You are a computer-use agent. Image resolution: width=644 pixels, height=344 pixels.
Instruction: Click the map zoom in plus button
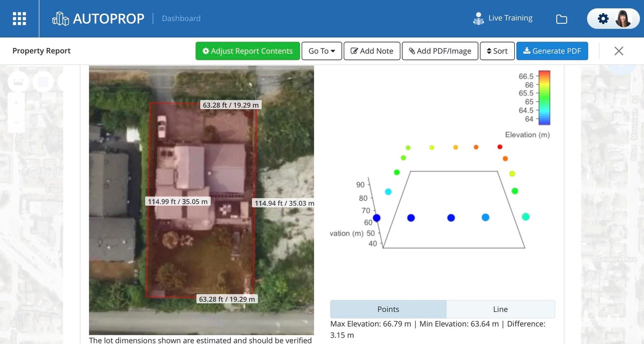tap(16, 103)
